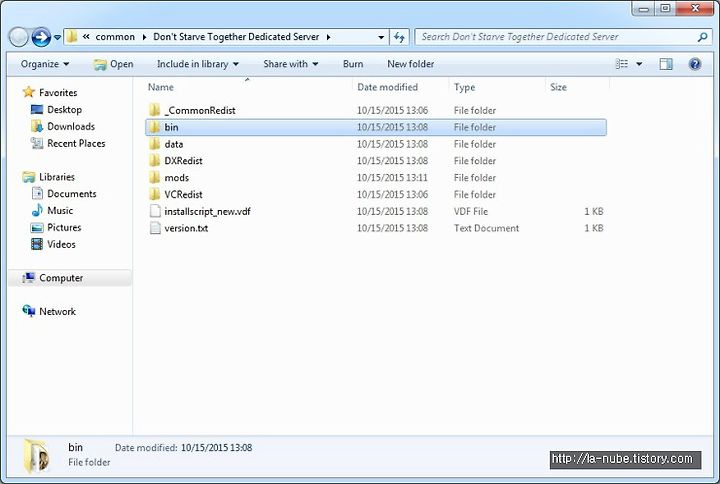Open Recent Places under Favorites
720x484 pixels.
[76, 144]
